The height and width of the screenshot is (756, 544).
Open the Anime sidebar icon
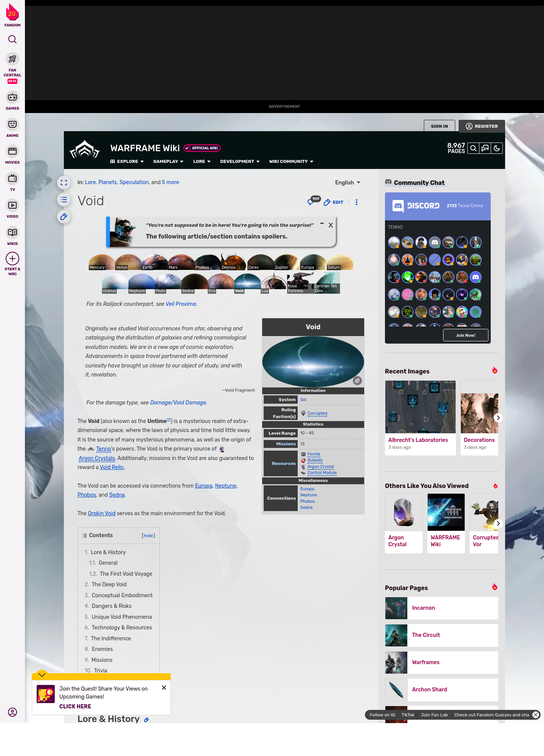tap(12, 124)
